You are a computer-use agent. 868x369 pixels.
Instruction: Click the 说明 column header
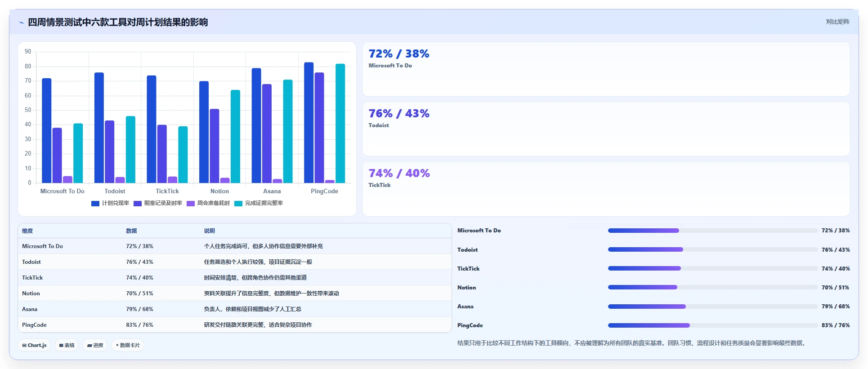[x=209, y=231]
